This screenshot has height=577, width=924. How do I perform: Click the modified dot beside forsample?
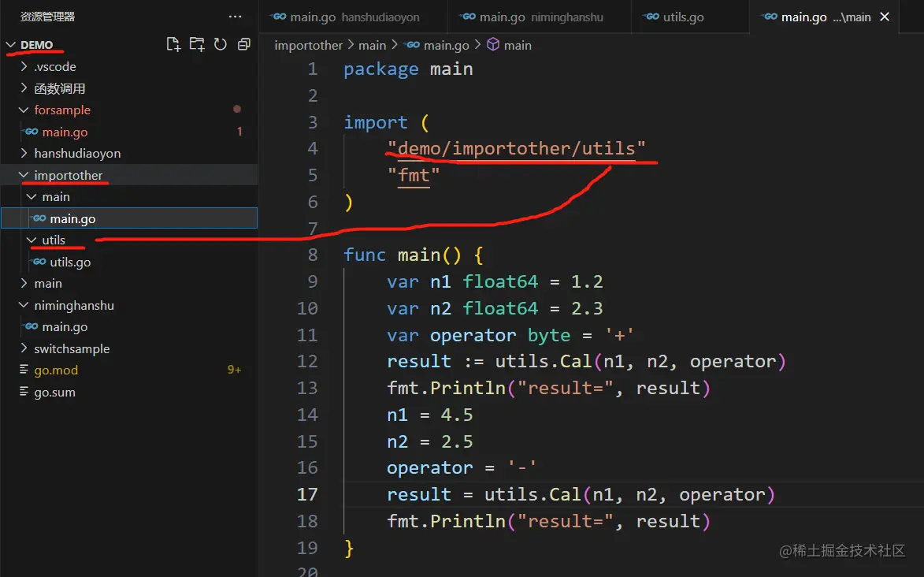237,109
